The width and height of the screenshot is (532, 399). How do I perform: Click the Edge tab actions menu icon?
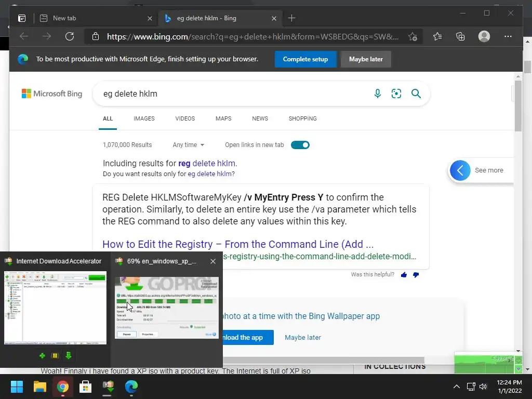click(22, 18)
